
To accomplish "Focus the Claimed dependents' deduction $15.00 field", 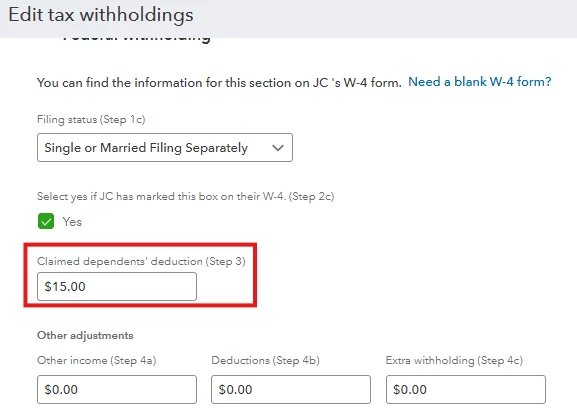I will 117,286.
